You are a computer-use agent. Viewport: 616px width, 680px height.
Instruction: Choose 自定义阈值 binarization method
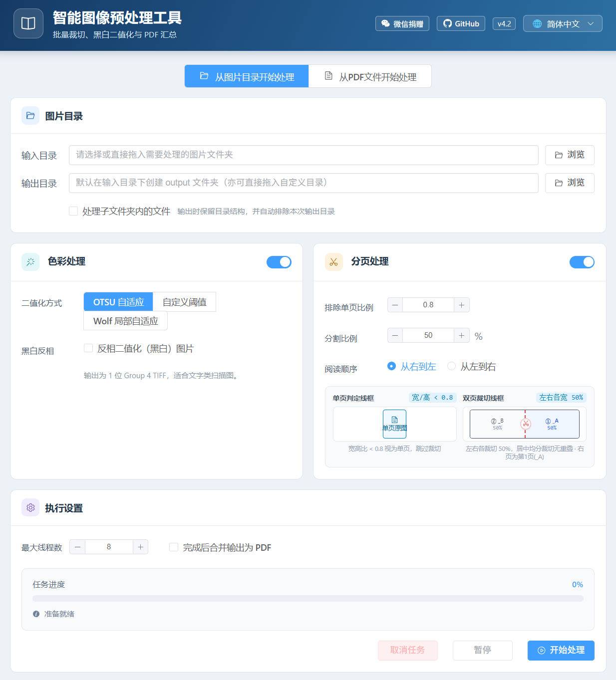tap(184, 302)
